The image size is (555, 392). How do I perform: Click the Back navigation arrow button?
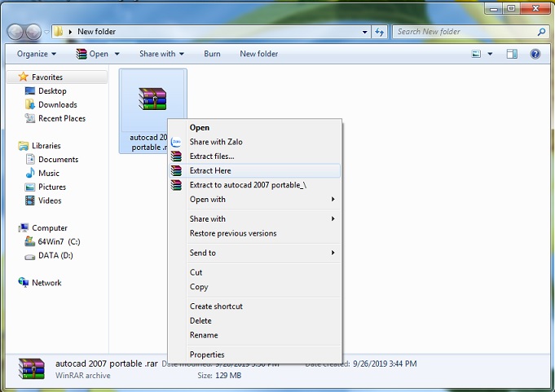point(16,32)
